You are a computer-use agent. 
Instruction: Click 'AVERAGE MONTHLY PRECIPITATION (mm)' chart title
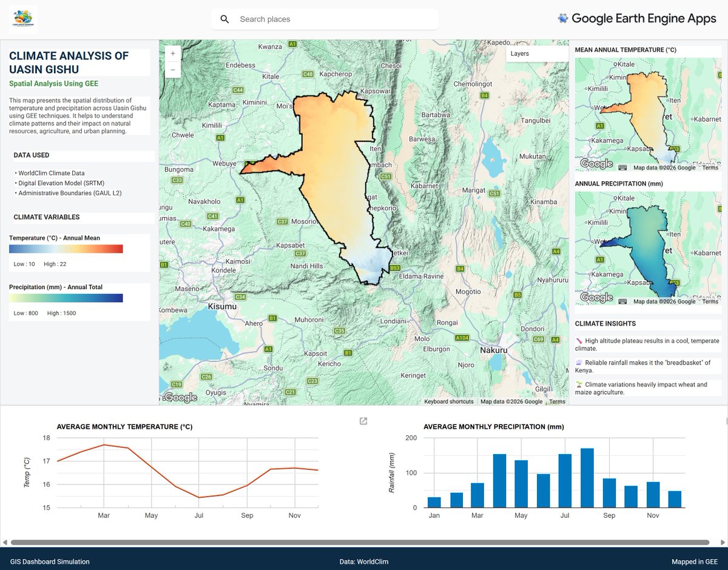494,427
